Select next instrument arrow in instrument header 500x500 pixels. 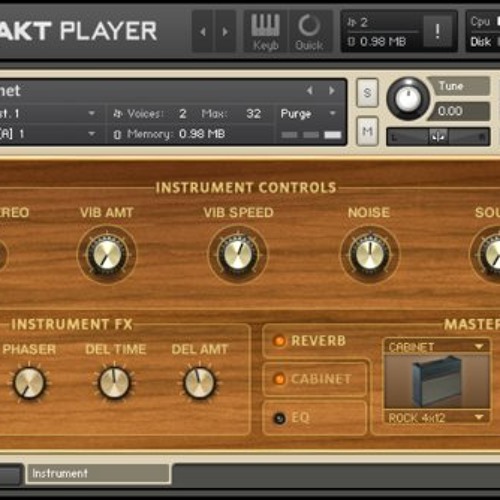(x=332, y=90)
